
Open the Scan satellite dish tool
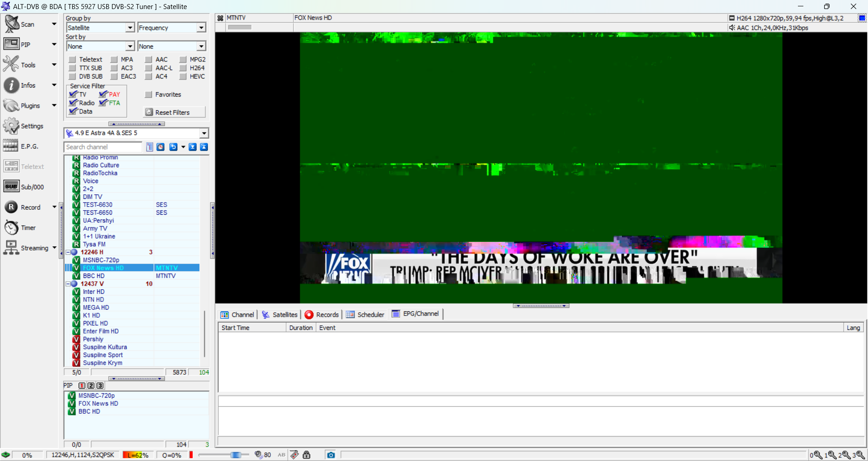[11, 24]
